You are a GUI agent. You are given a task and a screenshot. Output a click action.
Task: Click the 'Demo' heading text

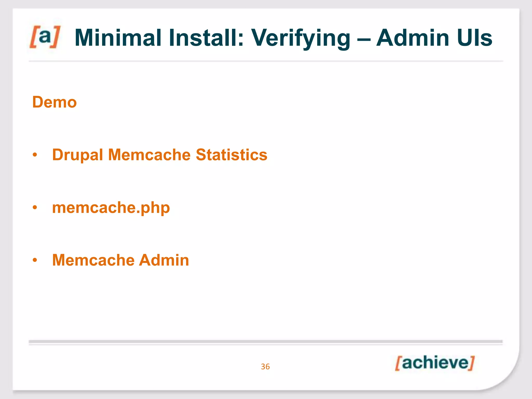[55, 102]
